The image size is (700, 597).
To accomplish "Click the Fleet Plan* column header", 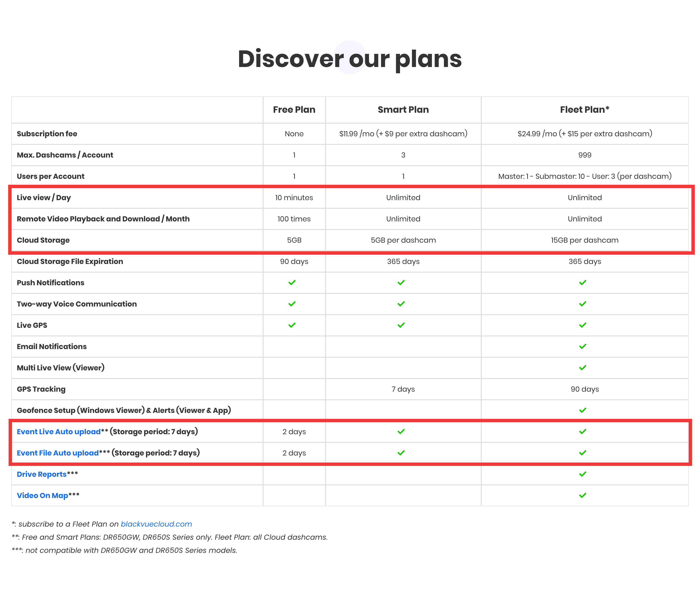I will (585, 110).
